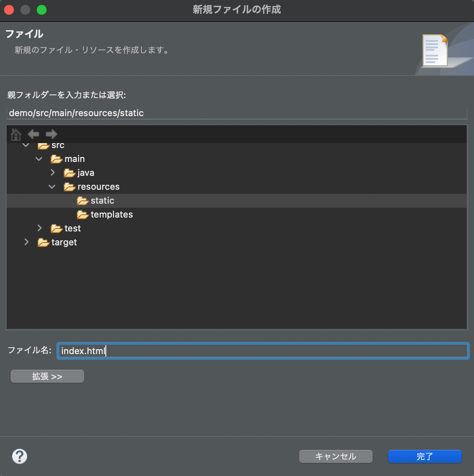Click the 拡張 >> button
The width and height of the screenshot is (474, 476).
(47, 377)
